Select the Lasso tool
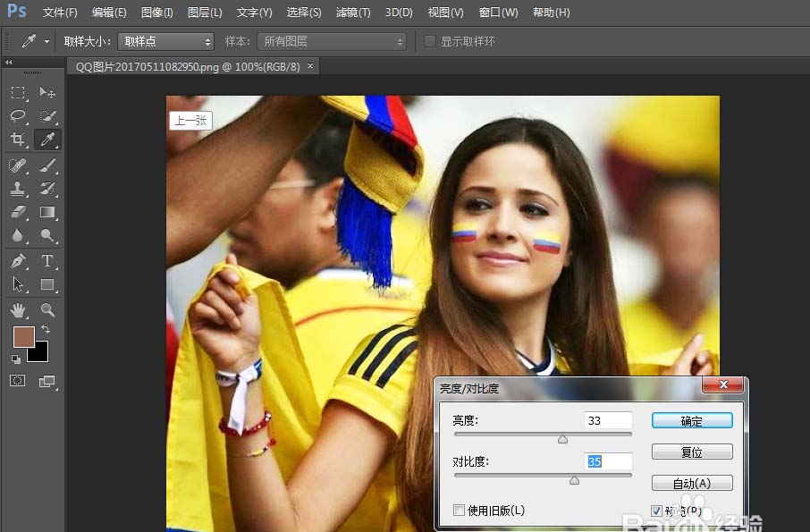Image resolution: width=810 pixels, height=532 pixels. click(x=20, y=116)
